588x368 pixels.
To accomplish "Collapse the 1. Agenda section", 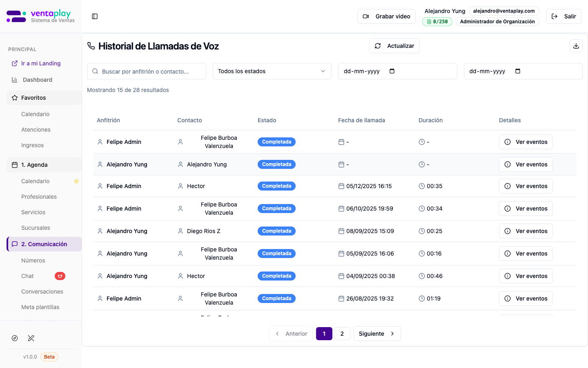I will click(44, 165).
